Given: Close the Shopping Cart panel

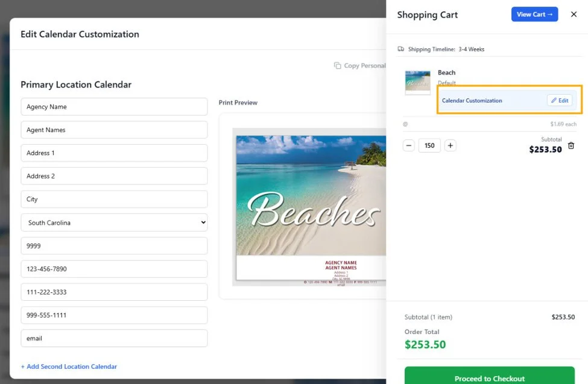Looking at the screenshot, I should (574, 14).
